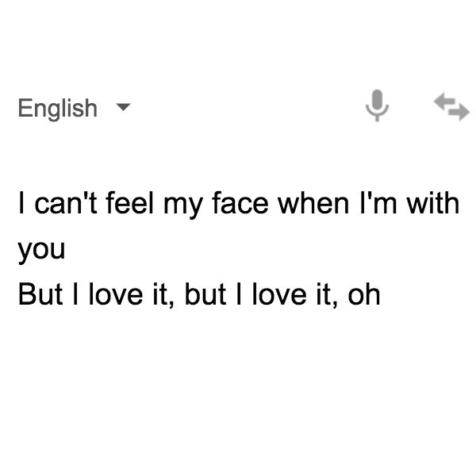The height and width of the screenshot is (476, 476).
Task: Click the word "you" on the second line
Action: coord(41,252)
